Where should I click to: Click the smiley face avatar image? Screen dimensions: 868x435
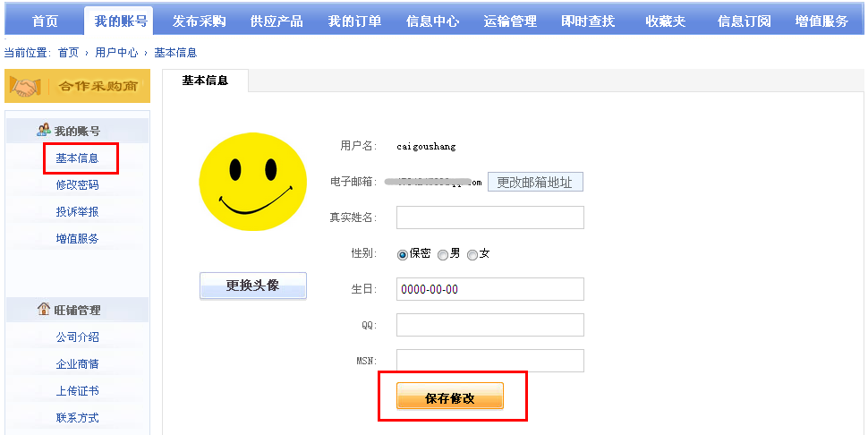[253, 182]
